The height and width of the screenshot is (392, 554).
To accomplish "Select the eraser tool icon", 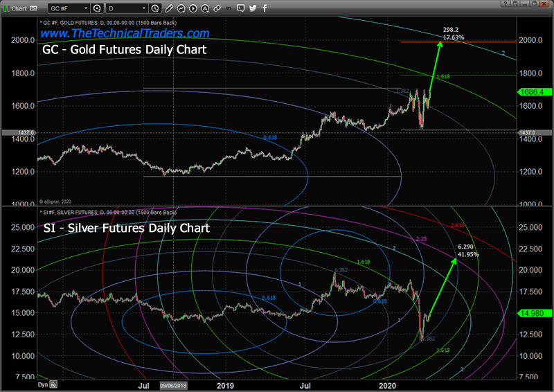I will [217, 8].
